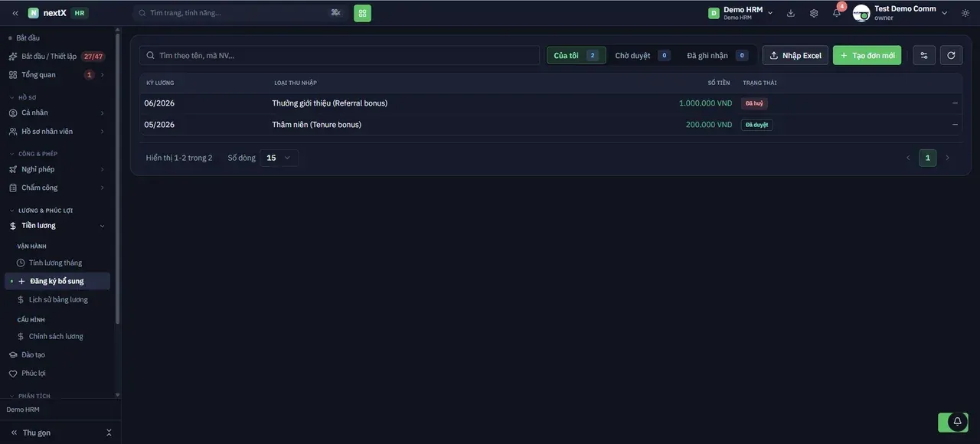
Task: Click the Tạo đơn mới button
Action: pyautogui.click(x=867, y=55)
